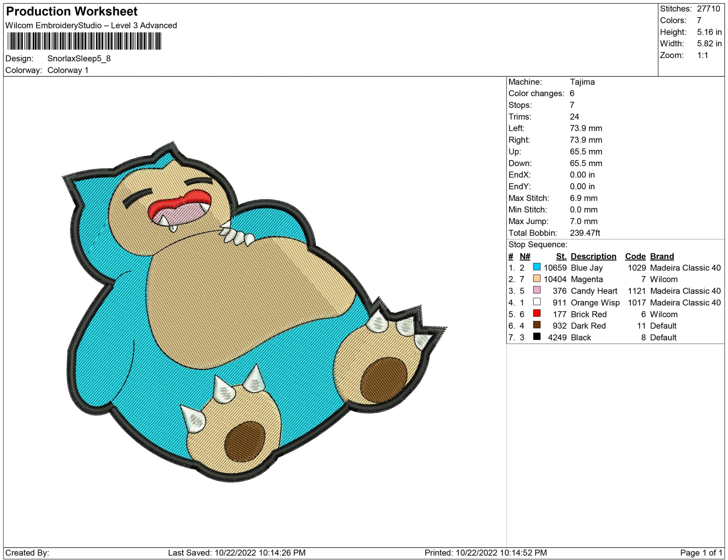Click the barcode under the worksheet title
The image size is (728, 560).
(x=84, y=41)
